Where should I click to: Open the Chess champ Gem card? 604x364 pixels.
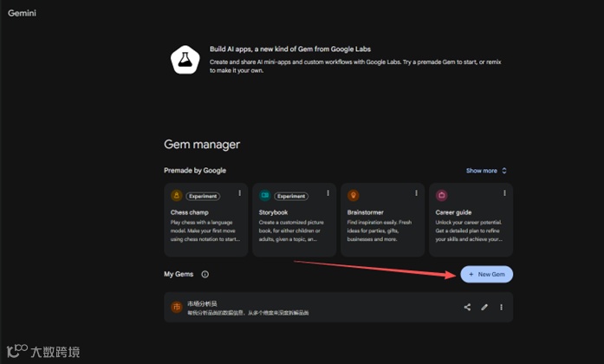point(206,219)
